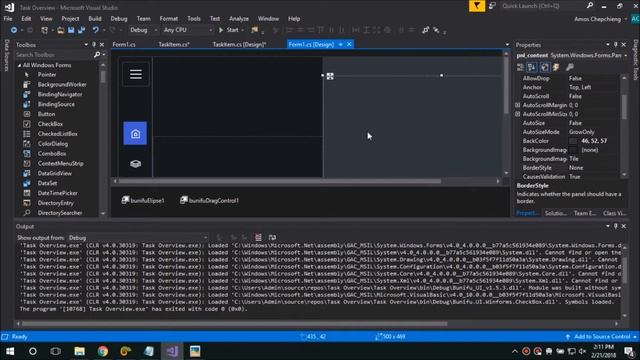640x360 pixels.
Task: Click the Navigate Backward toolbar icon
Action: click(13, 30)
